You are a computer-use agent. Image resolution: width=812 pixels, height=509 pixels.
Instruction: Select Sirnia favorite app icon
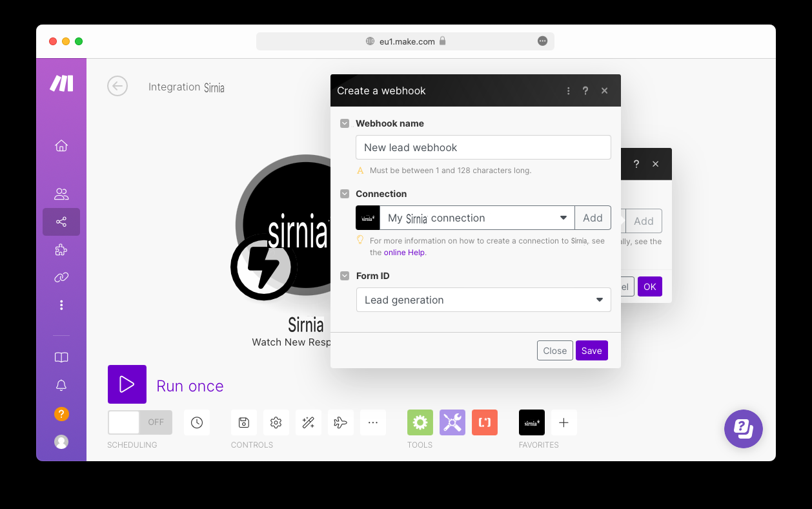click(x=532, y=422)
